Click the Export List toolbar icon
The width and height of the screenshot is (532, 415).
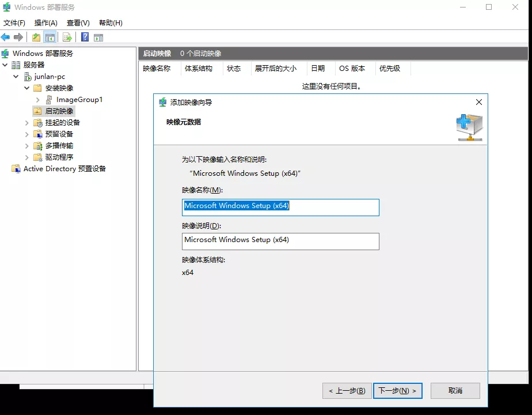pos(67,37)
